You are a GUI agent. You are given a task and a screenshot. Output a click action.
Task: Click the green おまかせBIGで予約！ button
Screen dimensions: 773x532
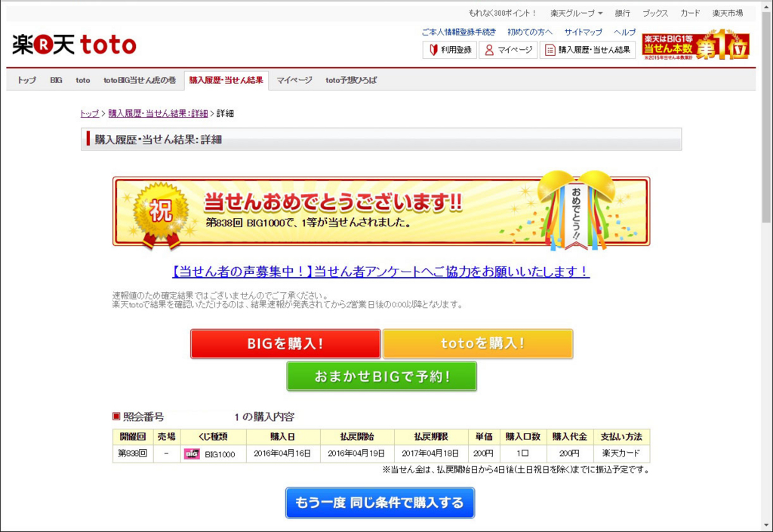pos(381,377)
